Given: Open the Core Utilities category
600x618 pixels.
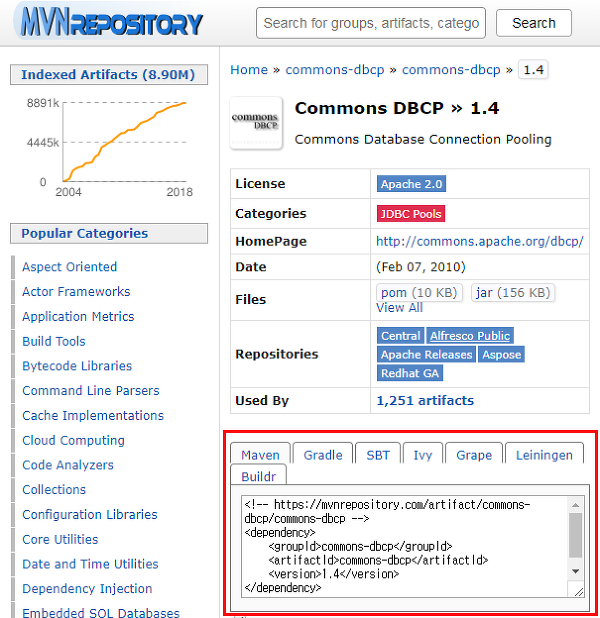Looking at the screenshot, I should (x=60, y=539).
